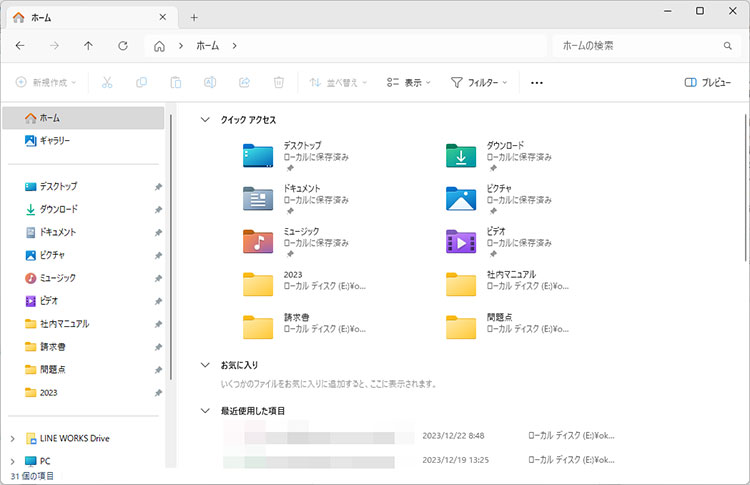Open the ビデオ folder in Quick Access grid

click(460, 241)
